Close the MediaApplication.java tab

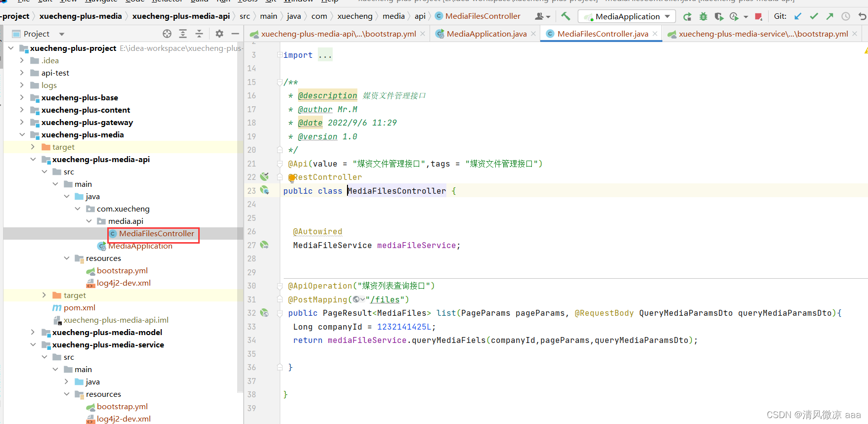[533, 34]
